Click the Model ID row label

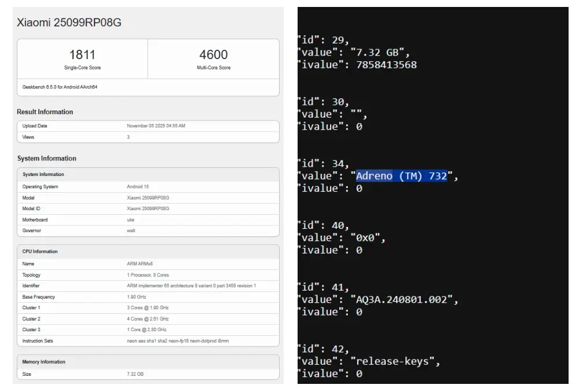point(32,208)
